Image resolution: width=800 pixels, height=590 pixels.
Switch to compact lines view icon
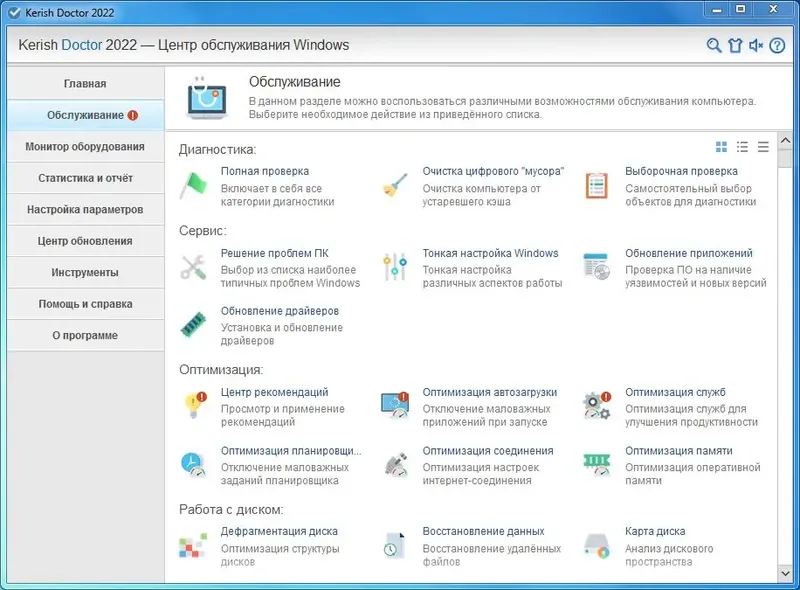tap(763, 147)
